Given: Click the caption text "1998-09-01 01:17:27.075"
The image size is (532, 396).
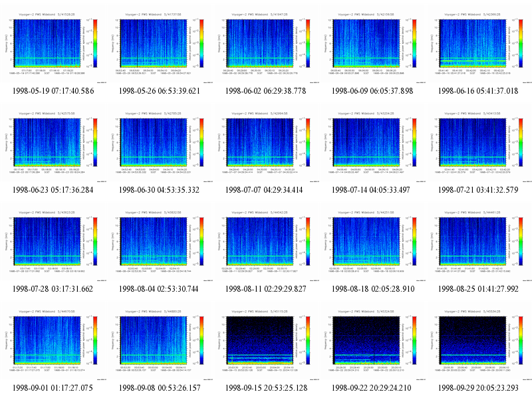Looking at the screenshot, I should coord(53,388).
